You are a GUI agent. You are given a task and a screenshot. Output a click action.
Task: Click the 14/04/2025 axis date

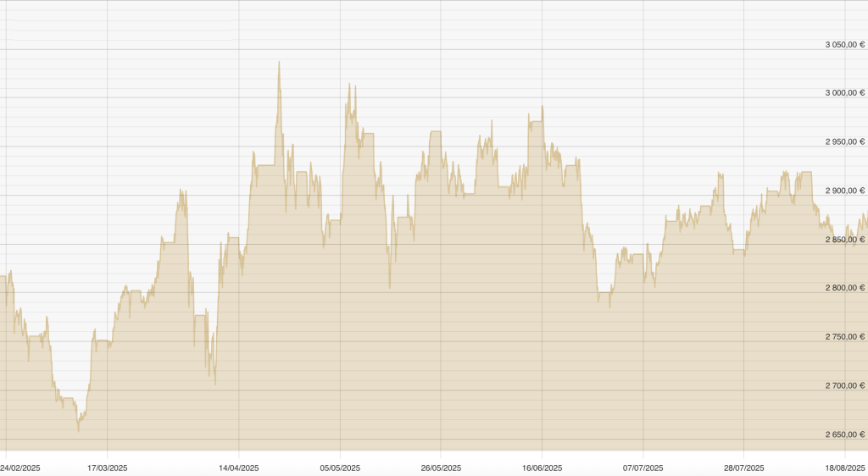(239, 467)
